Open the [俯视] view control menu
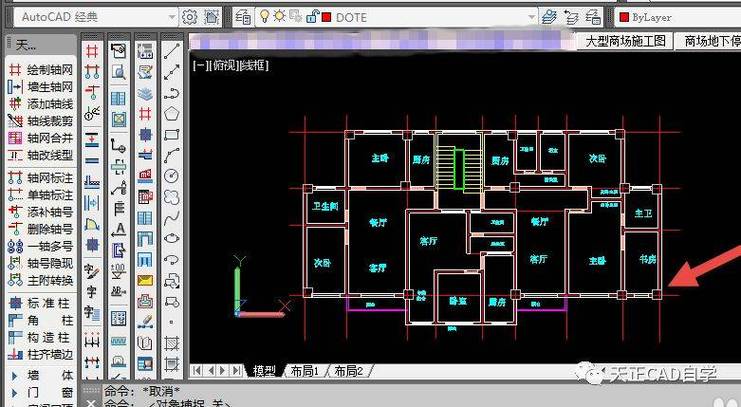 tap(222, 65)
